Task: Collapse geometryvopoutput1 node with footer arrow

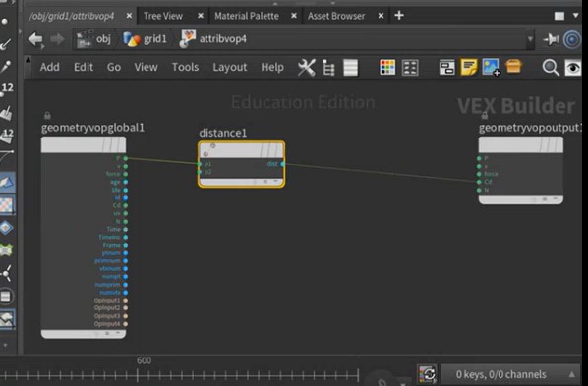Action: (555, 199)
